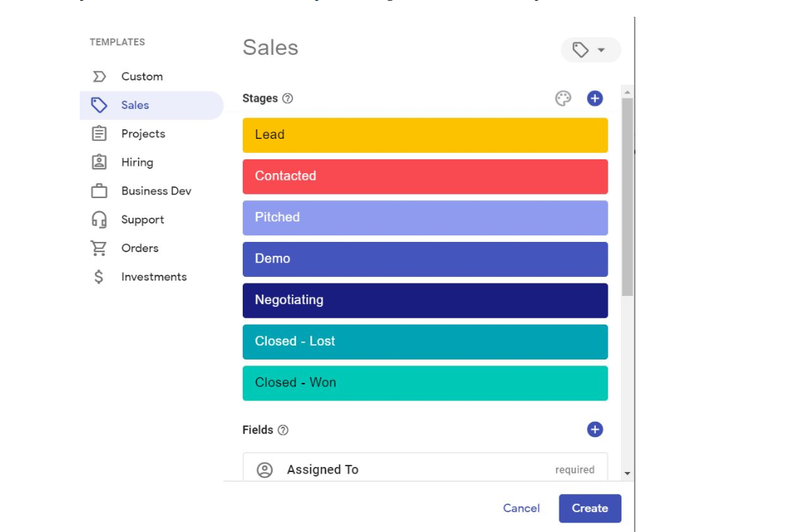Select the Projects template label

click(x=143, y=134)
